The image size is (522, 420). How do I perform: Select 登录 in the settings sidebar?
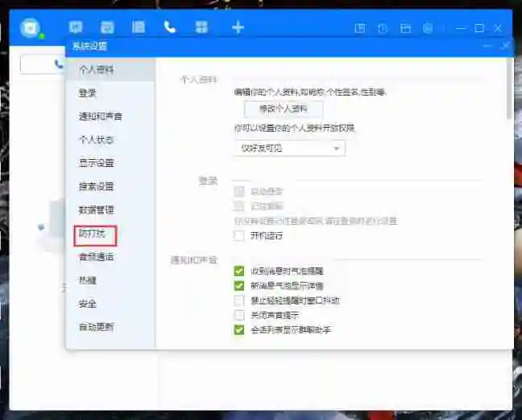click(111, 93)
